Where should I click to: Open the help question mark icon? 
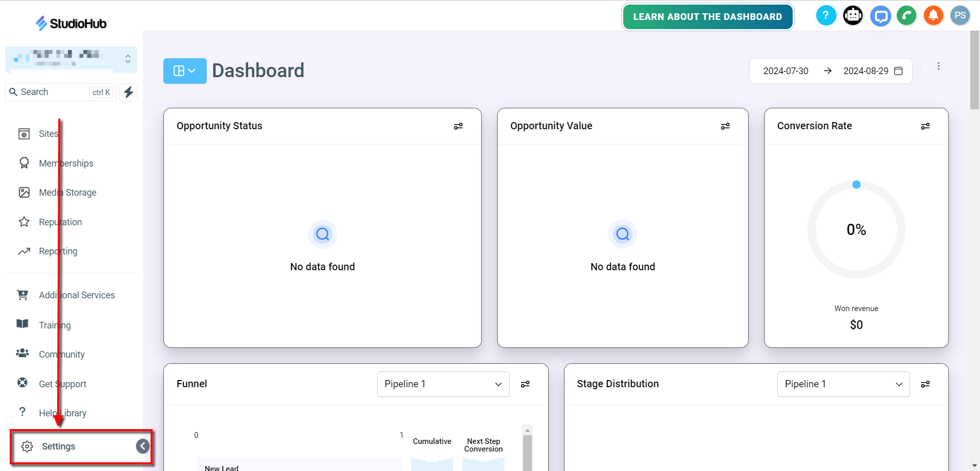click(x=826, y=16)
